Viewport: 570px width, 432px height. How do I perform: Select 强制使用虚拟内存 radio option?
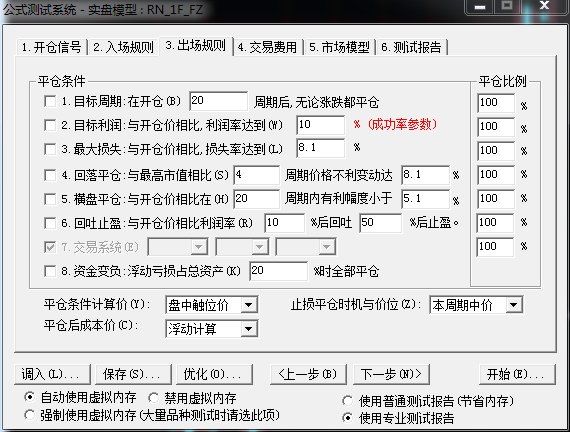tap(29, 415)
